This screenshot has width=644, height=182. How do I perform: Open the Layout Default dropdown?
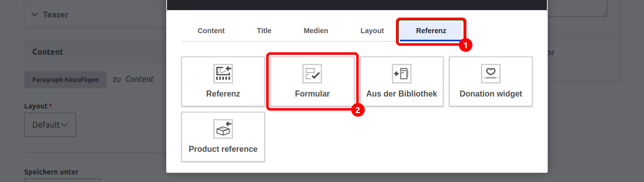50,125
